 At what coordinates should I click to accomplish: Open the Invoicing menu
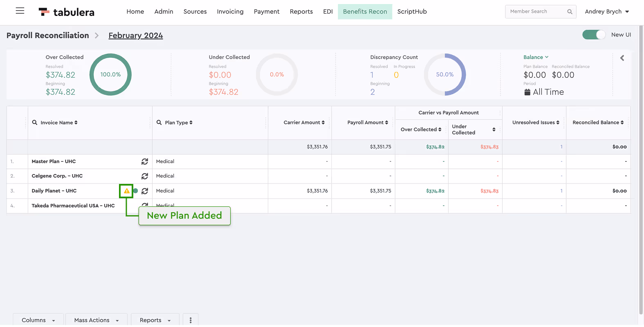(x=230, y=11)
